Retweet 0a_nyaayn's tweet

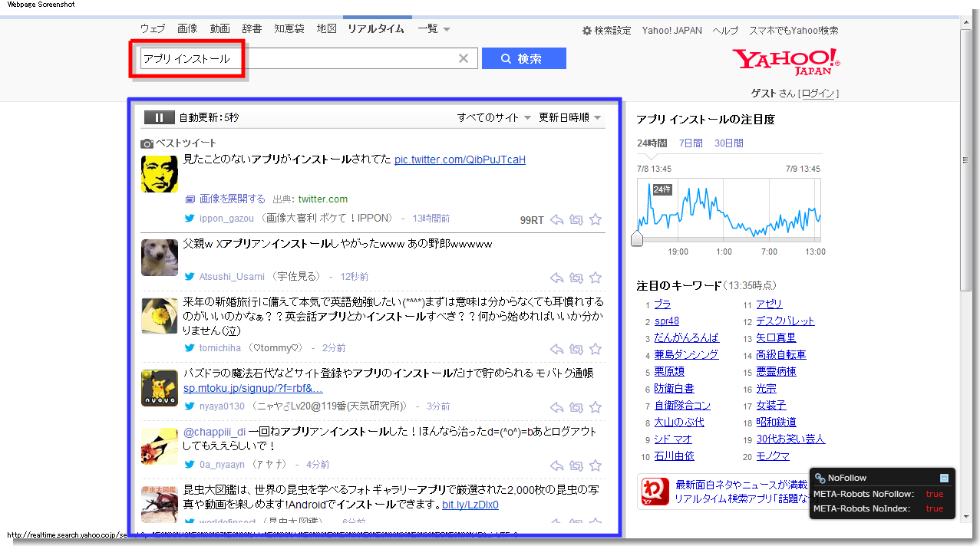point(576,465)
